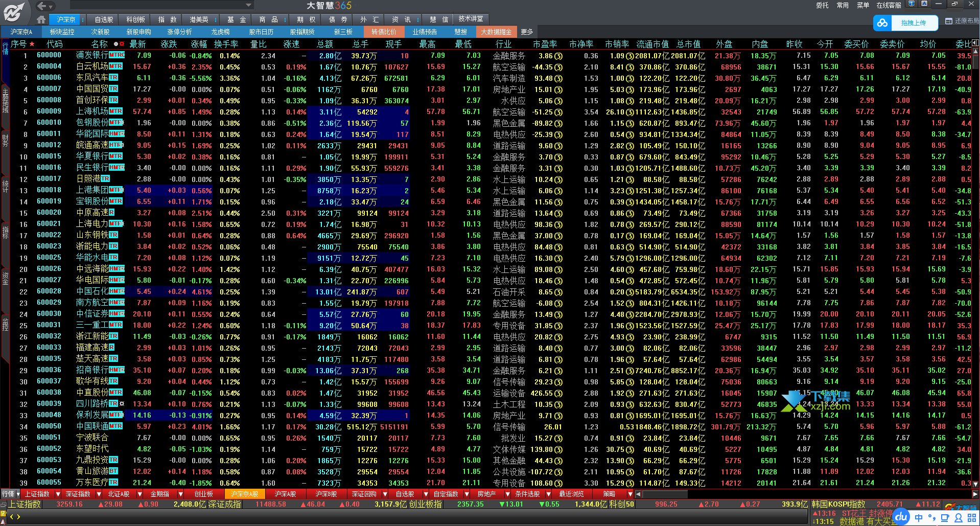Open the 基金 top tab
Screen dimensions: 980x526
pyautogui.click(x=237, y=19)
